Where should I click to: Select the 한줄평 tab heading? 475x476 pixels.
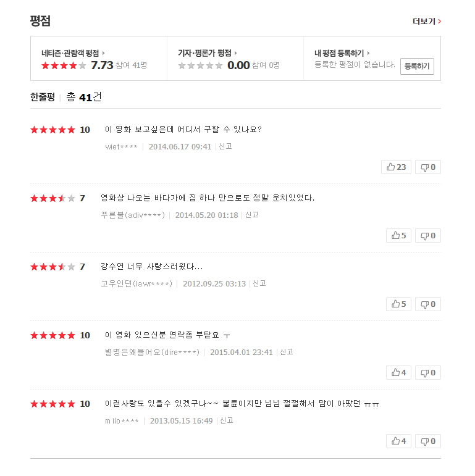click(43, 97)
